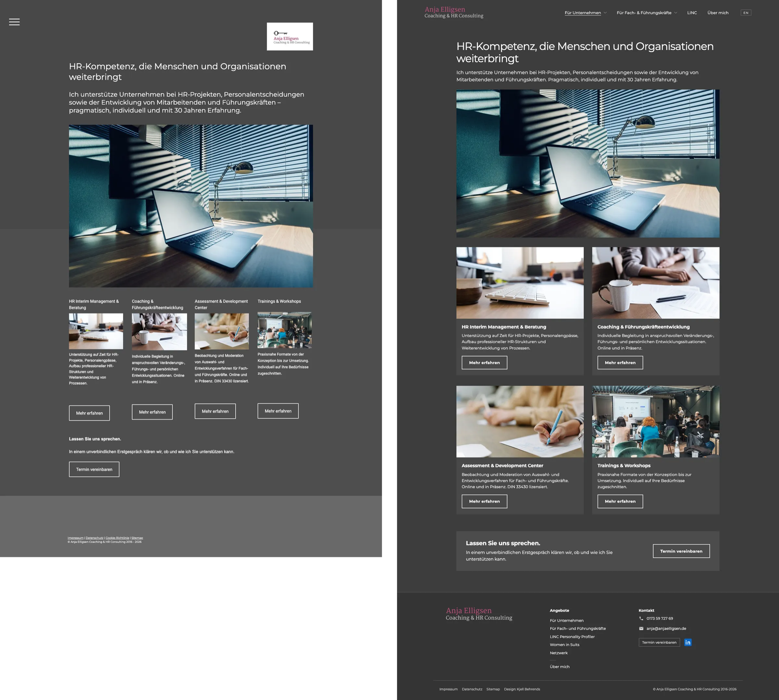Open the LinkedIn icon in the right footer
779x700 pixels.
tap(688, 642)
